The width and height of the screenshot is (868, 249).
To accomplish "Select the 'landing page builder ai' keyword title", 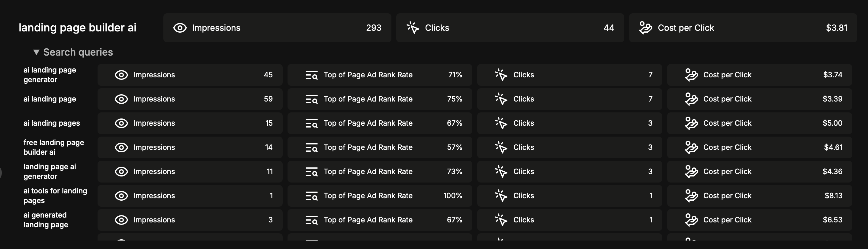I will [x=78, y=27].
